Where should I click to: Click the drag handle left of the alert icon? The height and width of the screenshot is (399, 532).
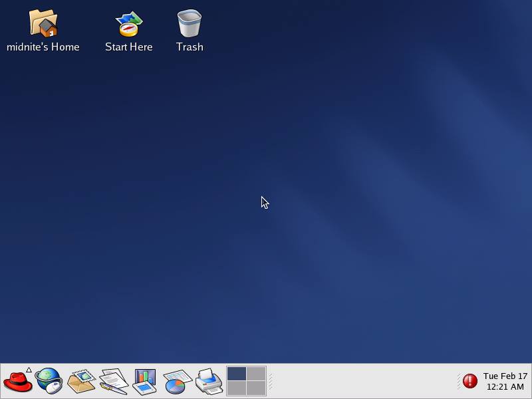460,382
